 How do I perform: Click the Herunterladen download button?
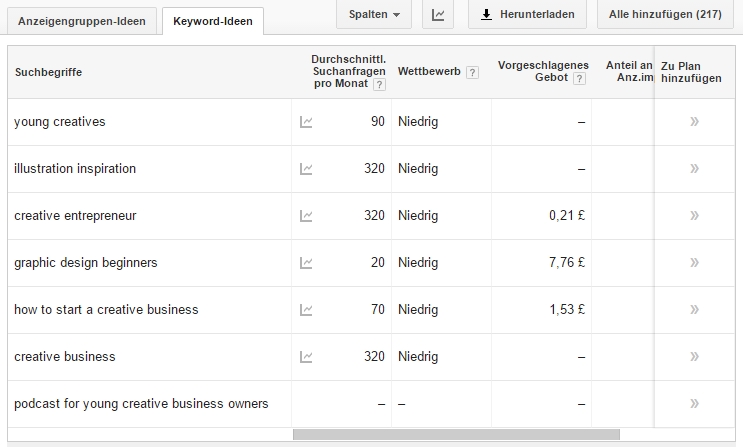(527, 14)
